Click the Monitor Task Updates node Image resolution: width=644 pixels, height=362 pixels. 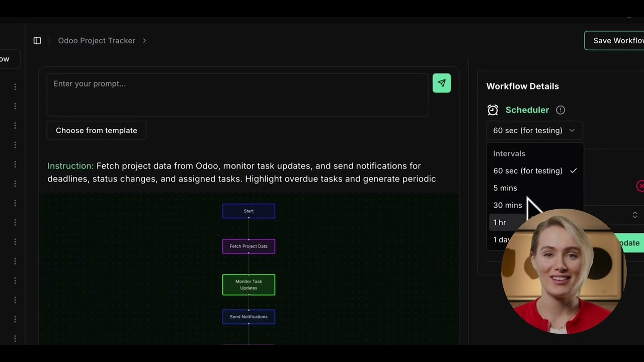pyautogui.click(x=249, y=285)
